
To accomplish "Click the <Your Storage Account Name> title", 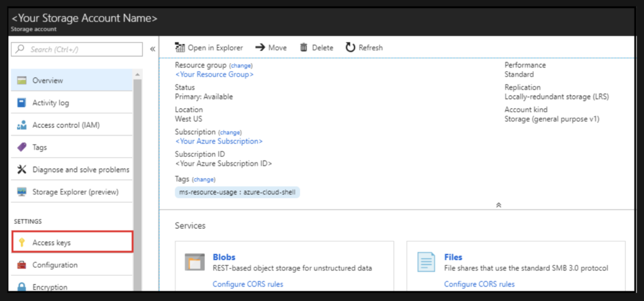I will (x=84, y=18).
